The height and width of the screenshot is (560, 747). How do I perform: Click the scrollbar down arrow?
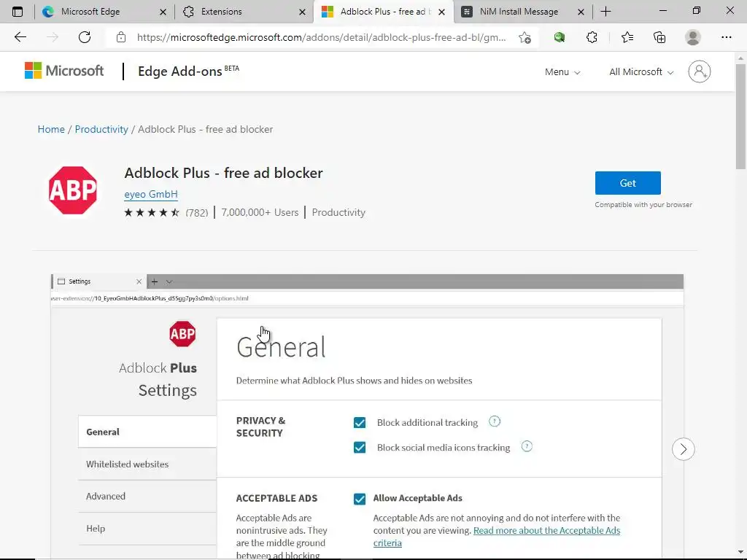[740, 553]
